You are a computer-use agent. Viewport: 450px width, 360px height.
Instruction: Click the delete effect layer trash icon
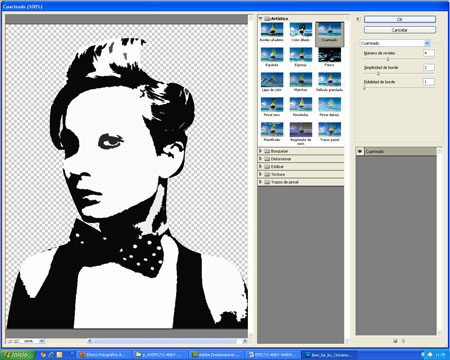(x=403, y=341)
